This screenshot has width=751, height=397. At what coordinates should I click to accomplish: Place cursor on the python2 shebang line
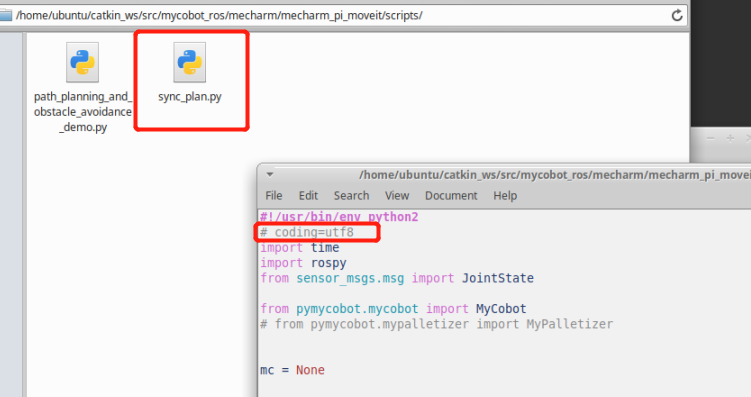[x=339, y=217]
